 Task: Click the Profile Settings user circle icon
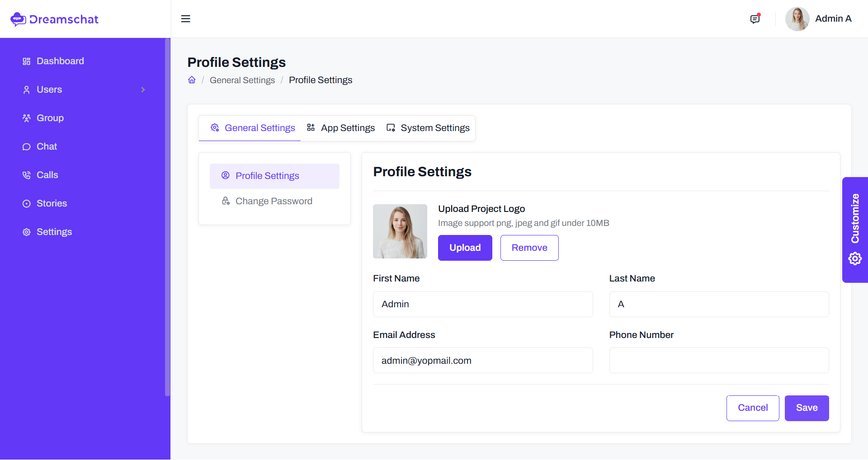click(225, 175)
